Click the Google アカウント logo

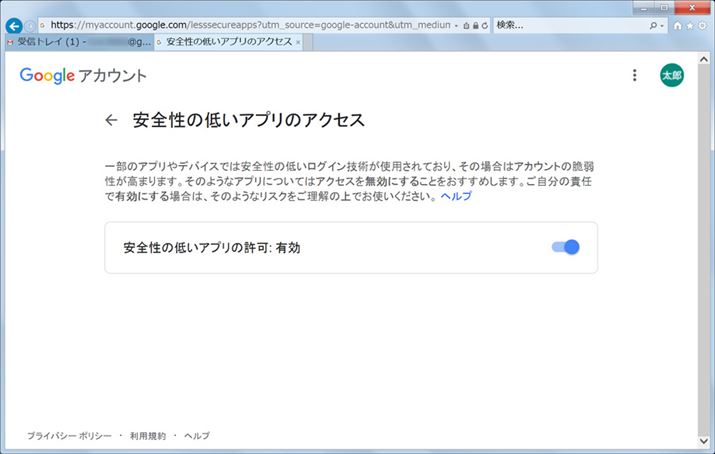click(83, 76)
